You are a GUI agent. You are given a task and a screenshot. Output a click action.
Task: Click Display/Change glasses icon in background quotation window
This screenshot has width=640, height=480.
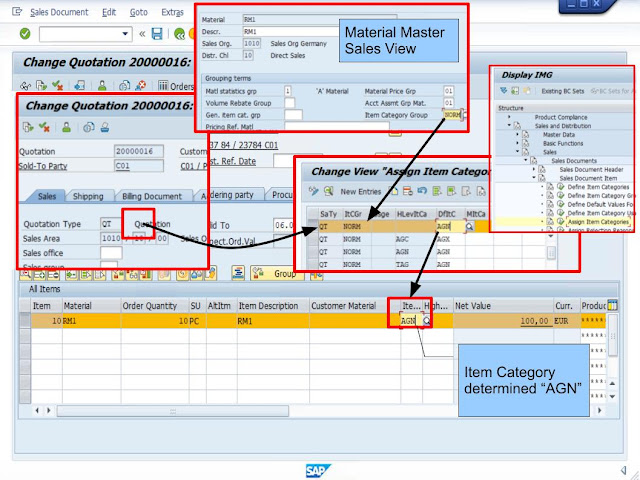(x=25, y=86)
